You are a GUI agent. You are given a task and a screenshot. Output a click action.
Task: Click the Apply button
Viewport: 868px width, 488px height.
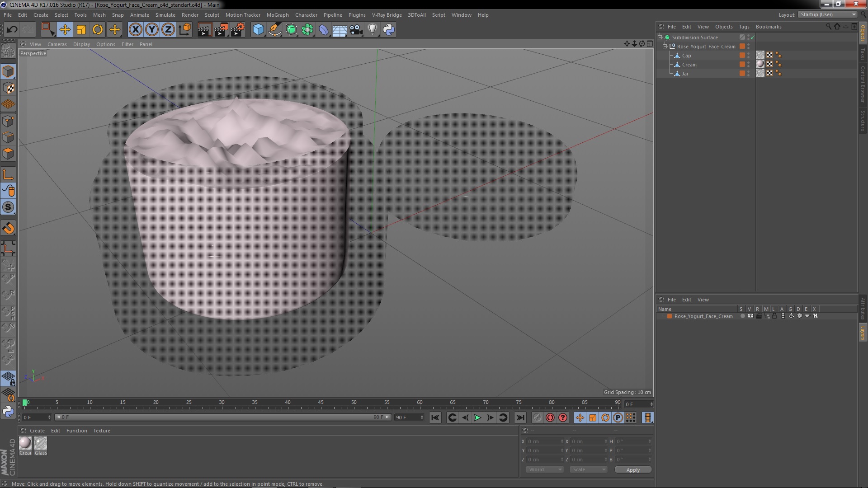[632, 470]
